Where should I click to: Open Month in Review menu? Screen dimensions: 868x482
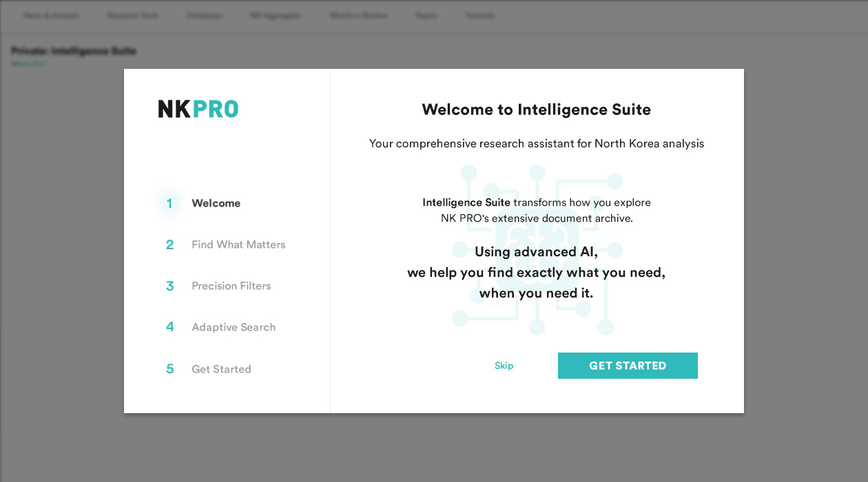[x=358, y=15]
